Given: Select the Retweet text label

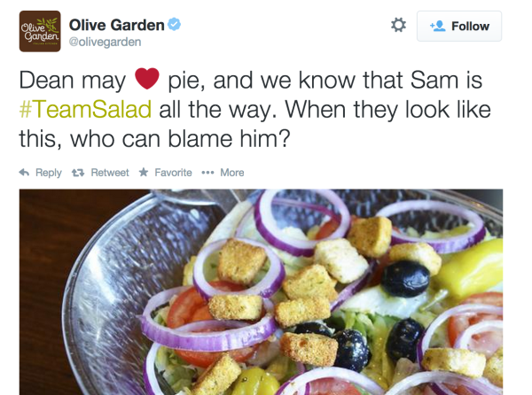Looking at the screenshot, I should 110,173.
